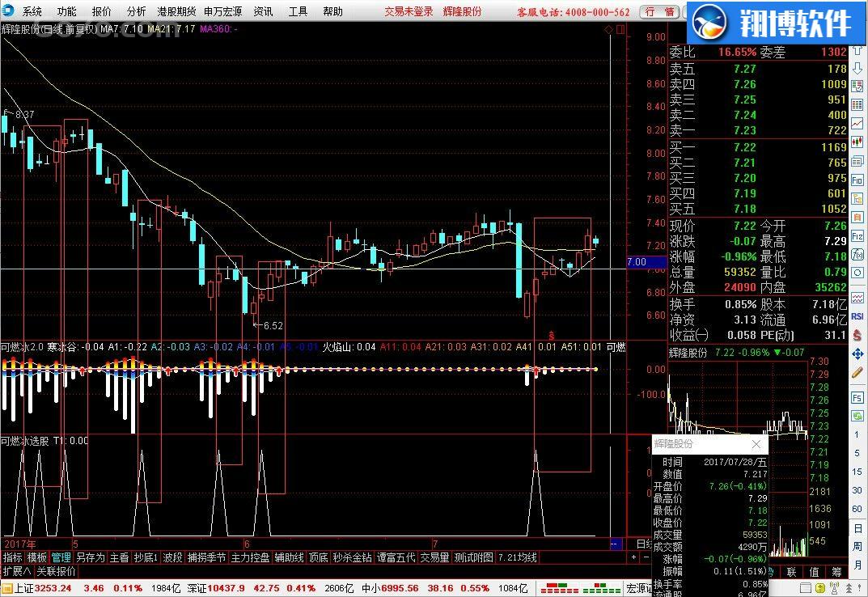The image size is (868, 597).
Task: Open the 帮助 menu
Action: pyautogui.click(x=332, y=11)
